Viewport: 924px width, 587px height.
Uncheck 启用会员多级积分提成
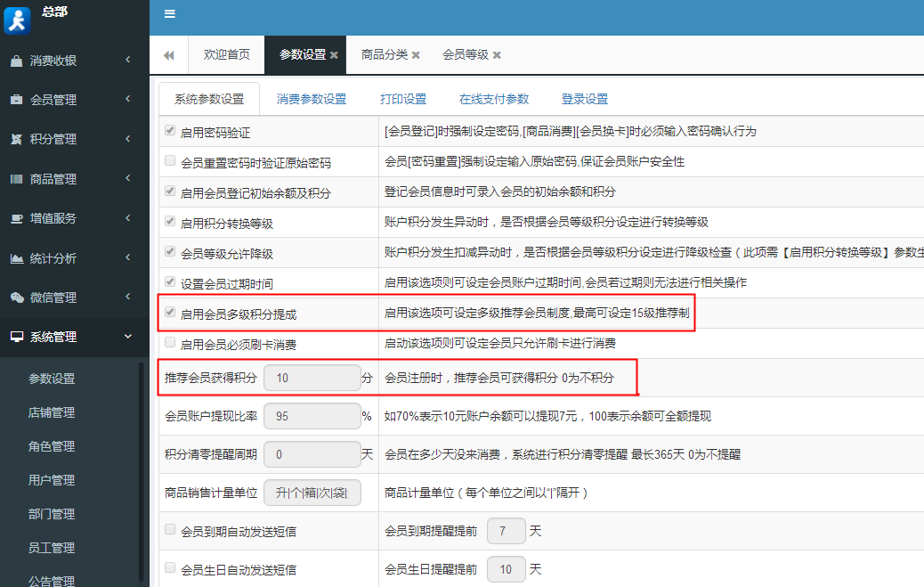point(169,312)
